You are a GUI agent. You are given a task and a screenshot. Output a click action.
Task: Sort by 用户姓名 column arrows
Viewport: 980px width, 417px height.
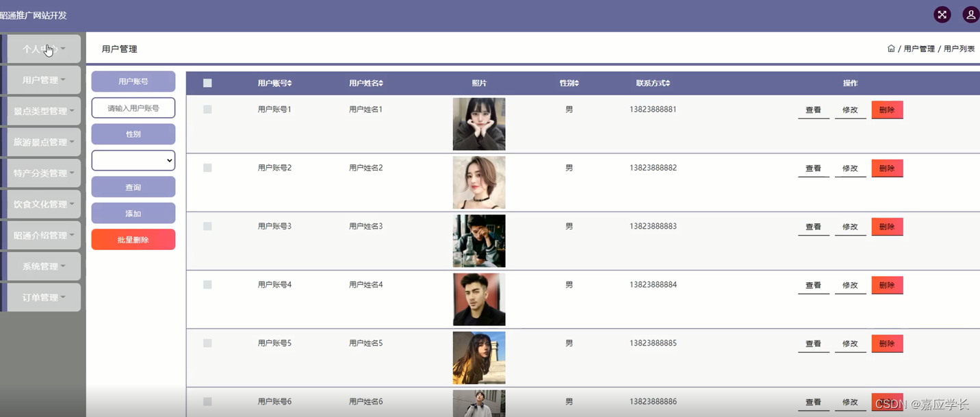click(x=381, y=84)
